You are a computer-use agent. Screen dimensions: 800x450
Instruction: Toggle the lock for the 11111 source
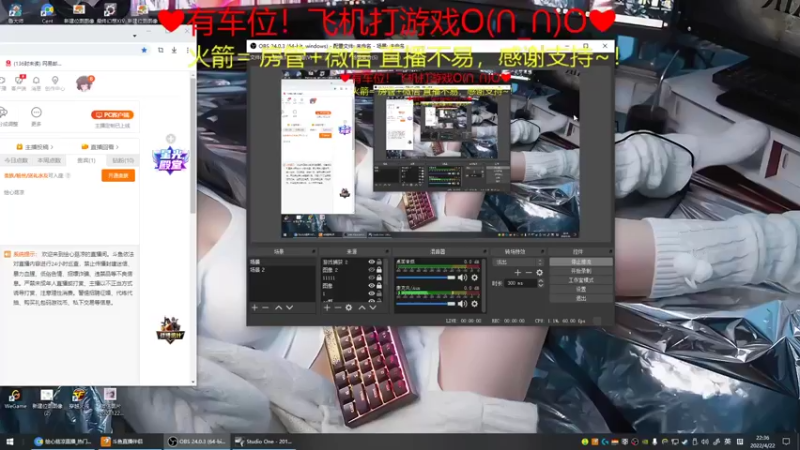pos(379,278)
